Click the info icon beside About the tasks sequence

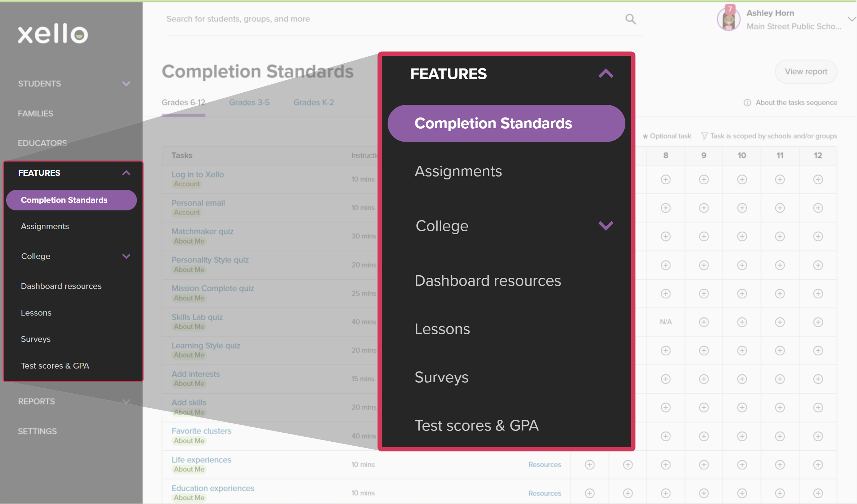[747, 102]
